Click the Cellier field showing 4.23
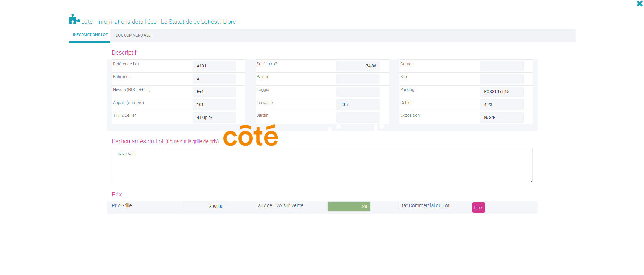 click(x=501, y=105)
